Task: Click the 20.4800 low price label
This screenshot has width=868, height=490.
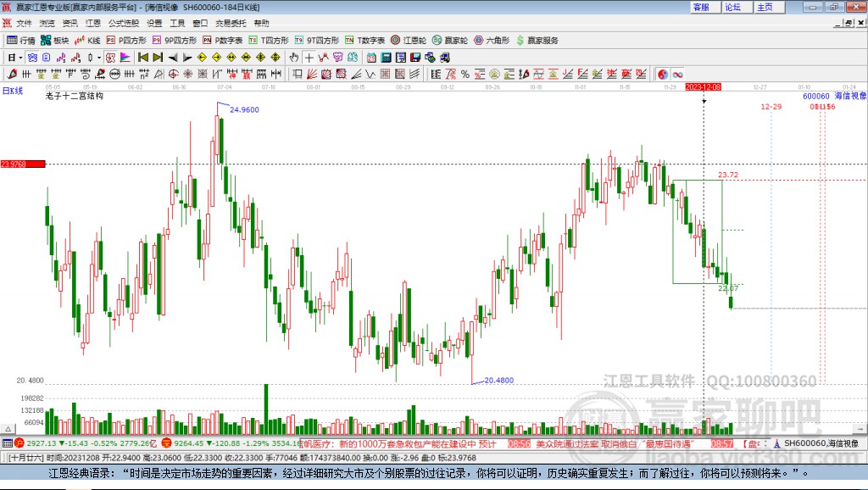Action: coord(498,381)
